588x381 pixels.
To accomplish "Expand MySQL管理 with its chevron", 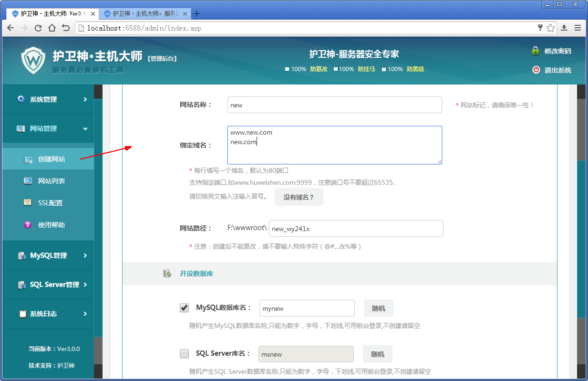I will tap(85, 255).
